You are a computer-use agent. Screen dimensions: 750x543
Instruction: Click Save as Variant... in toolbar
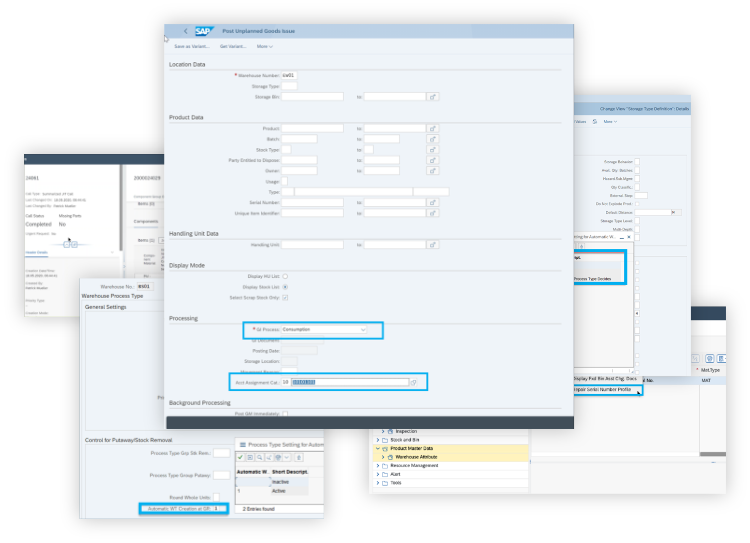(x=192, y=46)
